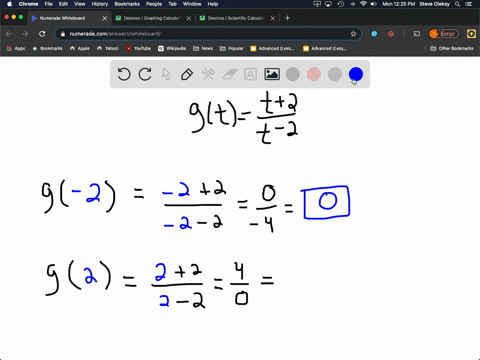This screenshot has height=360, width=480.
Task: Open Time Machine status icon
Action: [x=341, y=4]
